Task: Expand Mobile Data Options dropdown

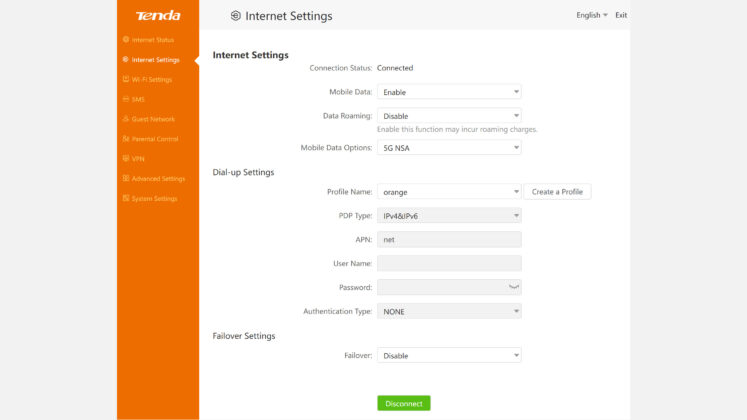Action: pyautogui.click(x=449, y=148)
